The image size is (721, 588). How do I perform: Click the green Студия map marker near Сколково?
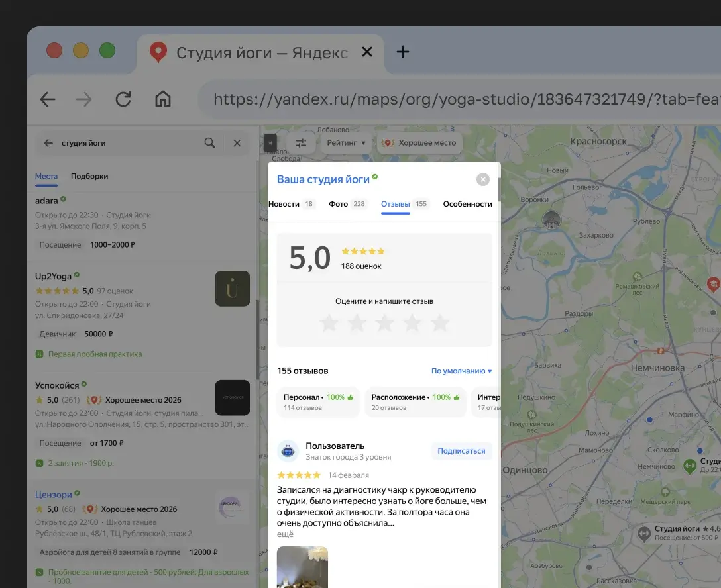click(x=690, y=466)
